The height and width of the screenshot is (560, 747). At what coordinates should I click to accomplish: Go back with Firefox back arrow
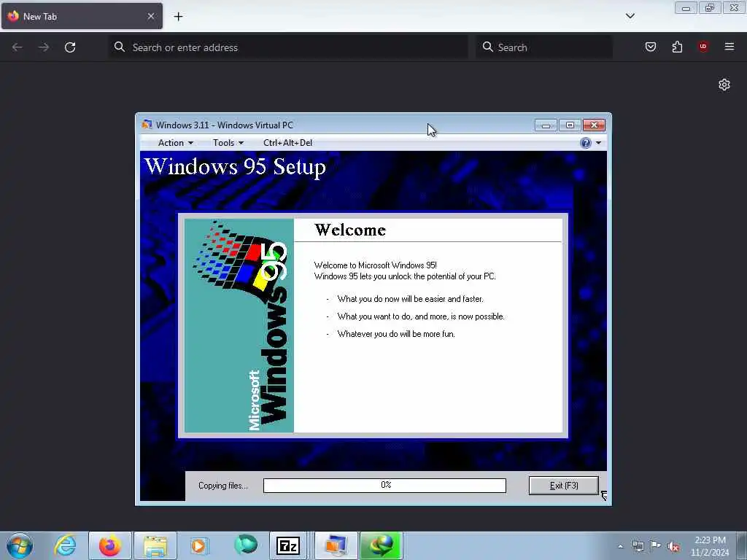18,47
